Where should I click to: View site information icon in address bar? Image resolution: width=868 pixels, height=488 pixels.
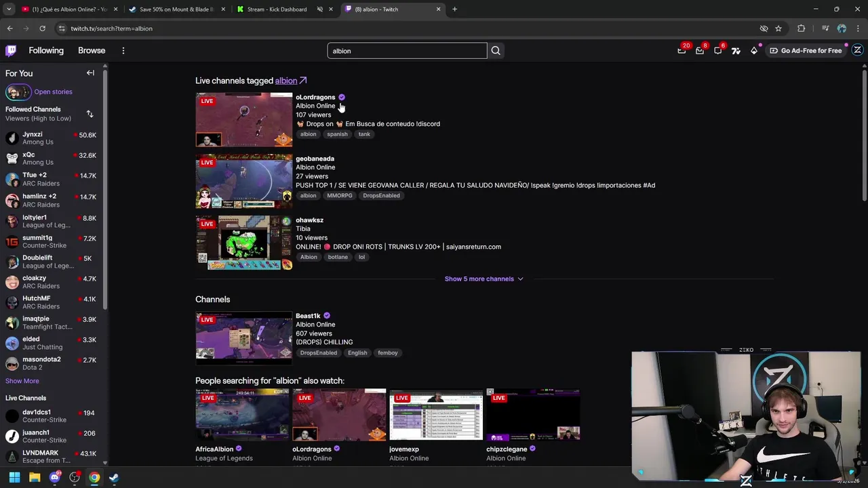[x=61, y=28]
